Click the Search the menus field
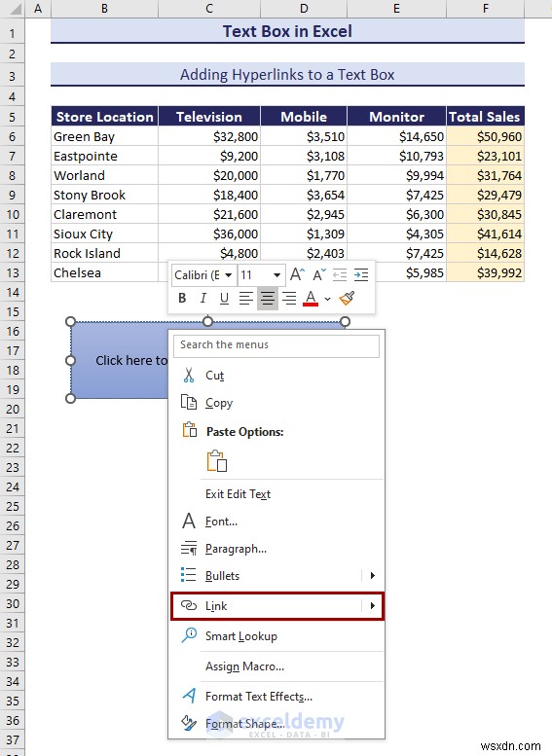This screenshot has width=552, height=756. pos(276,345)
